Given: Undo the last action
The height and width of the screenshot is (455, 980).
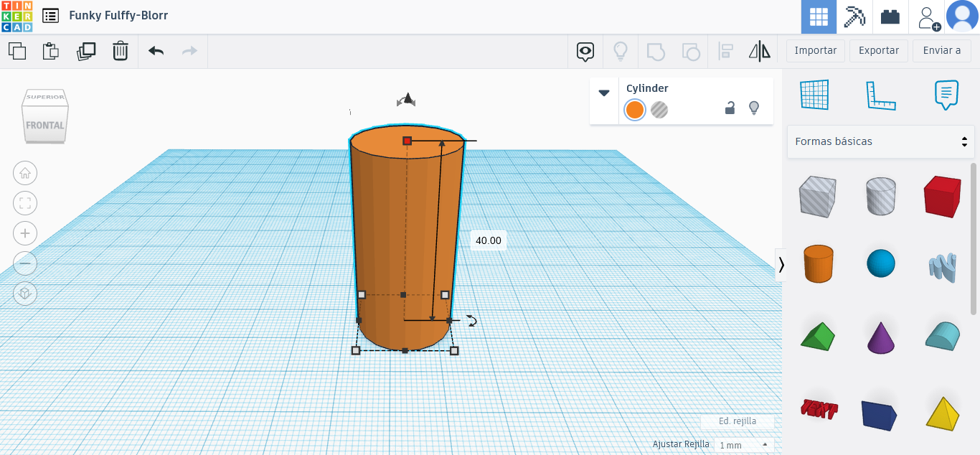Looking at the screenshot, I should (156, 51).
